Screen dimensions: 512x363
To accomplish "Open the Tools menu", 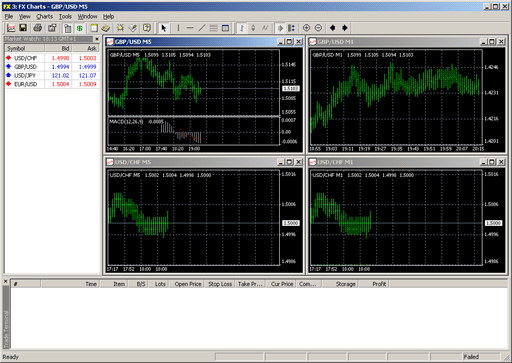I will coord(65,16).
